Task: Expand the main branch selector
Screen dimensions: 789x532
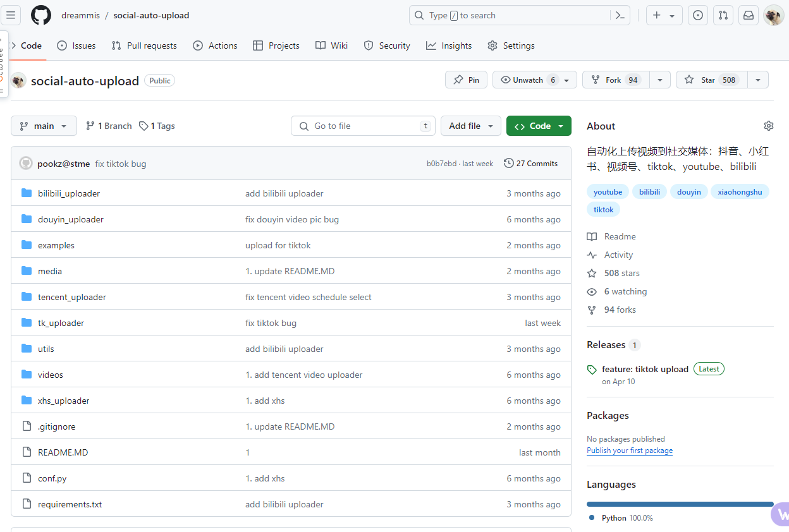Action: tap(44, 126)
